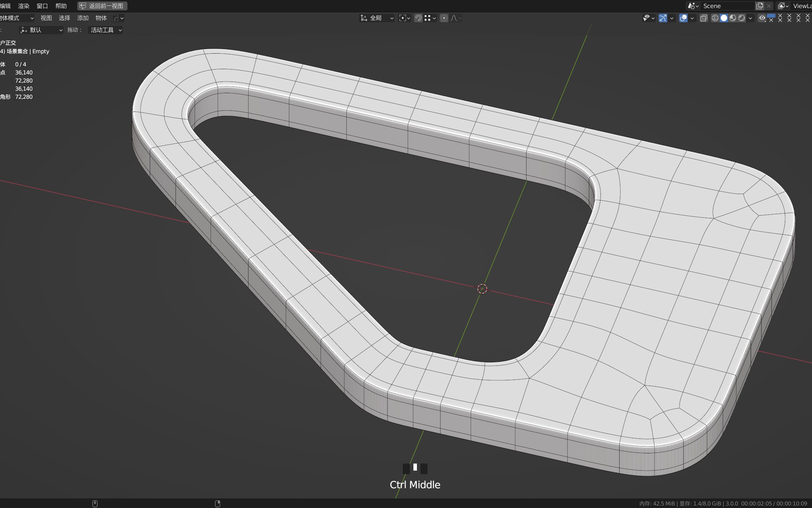Select the solid shading mode sphere icon

pyautogui.click(x=724, y=18)
